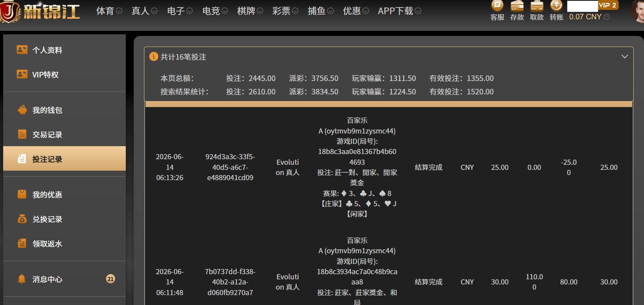Click the 投注: 2610.00 search total
Viewport: 644px width, 305px height.
pos(251,92)
